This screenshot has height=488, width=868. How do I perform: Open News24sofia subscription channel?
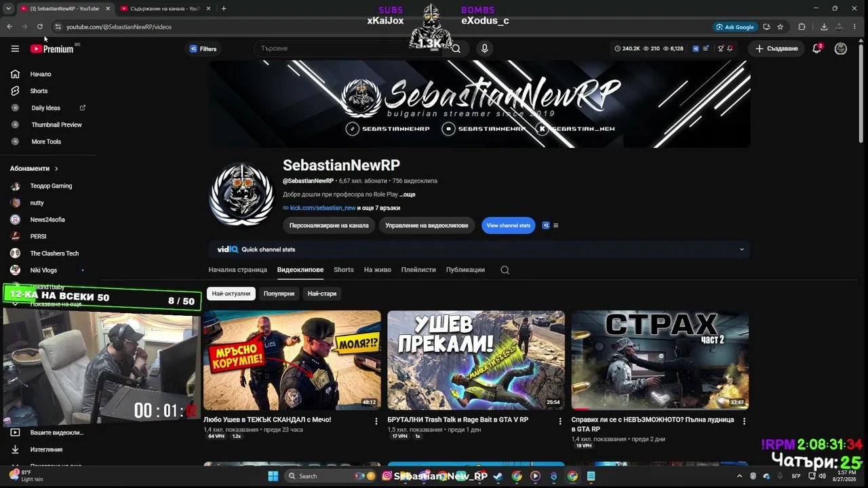click(49, 220)
